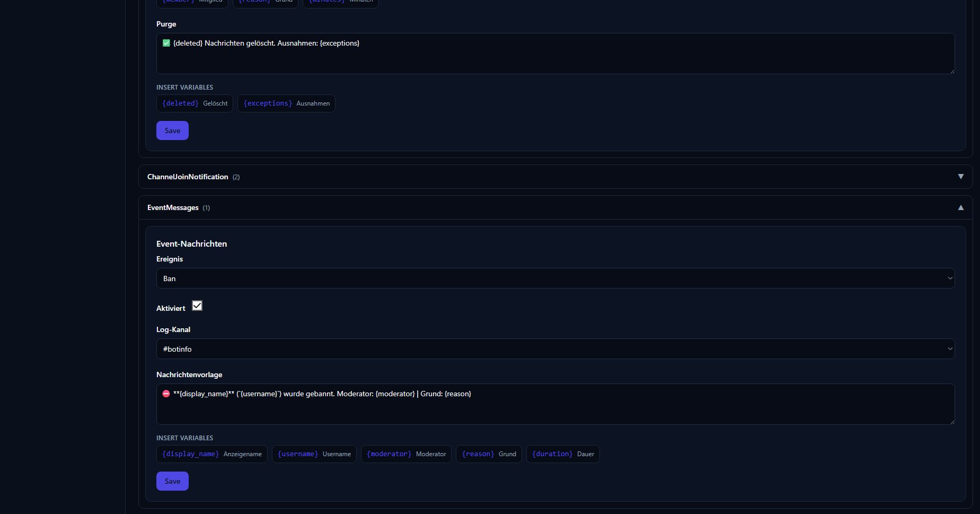Click the EventMessages collapse arrow
980x514 pixels.
pos(961,207)
